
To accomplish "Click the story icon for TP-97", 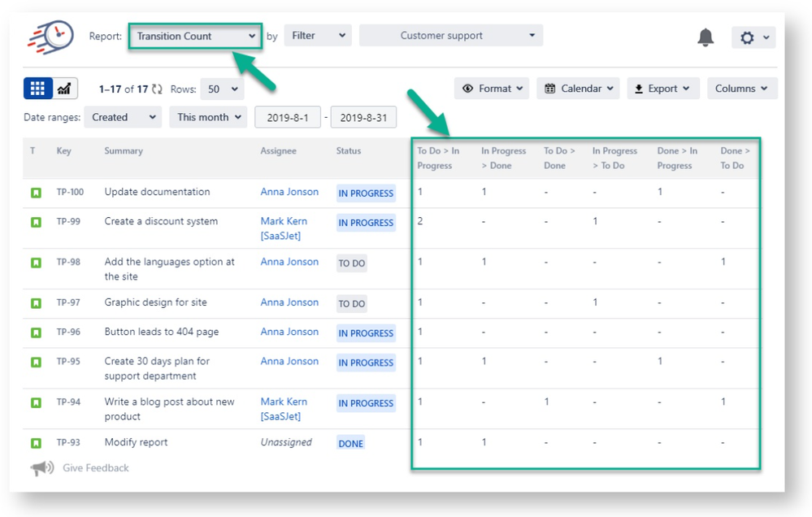I will pyautogui.click(x=36, y=303).
